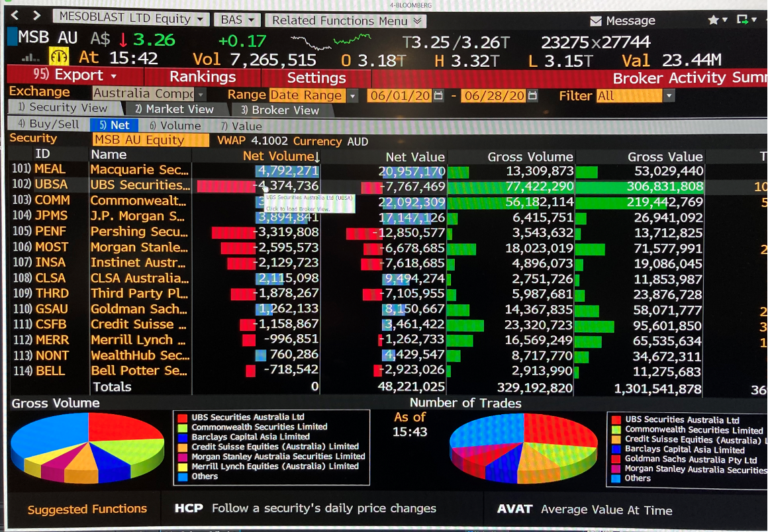Viewport: 770px width, 532px height.
Task: Click the Gross Value total 1,301,541,878
Action: tap(659, 388)
